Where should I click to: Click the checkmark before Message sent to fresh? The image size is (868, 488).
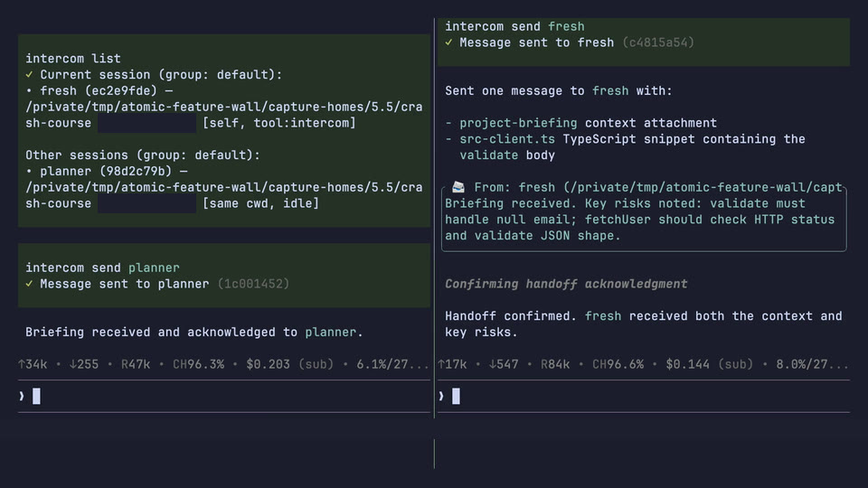(449, 42)
